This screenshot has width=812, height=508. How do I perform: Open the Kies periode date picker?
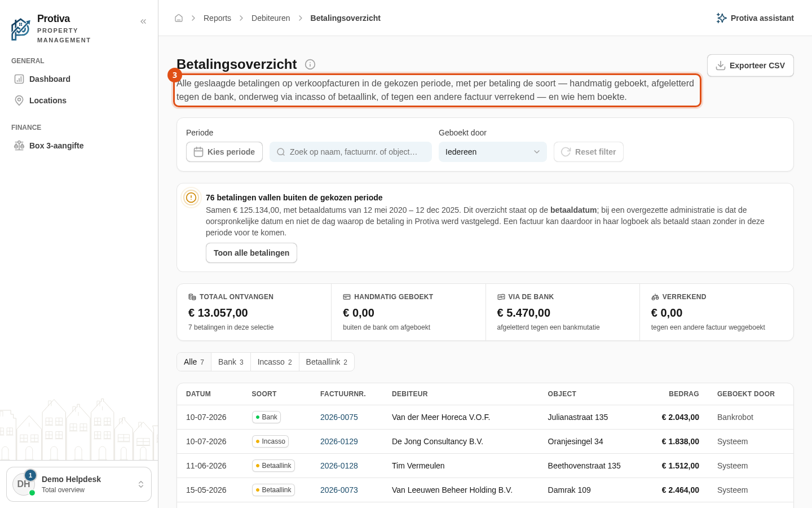coord(224,152)
